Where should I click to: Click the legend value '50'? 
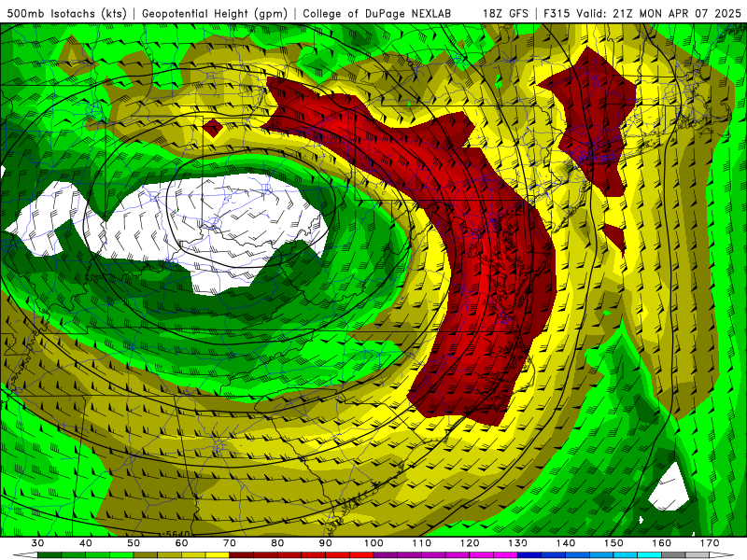(134, 543)
